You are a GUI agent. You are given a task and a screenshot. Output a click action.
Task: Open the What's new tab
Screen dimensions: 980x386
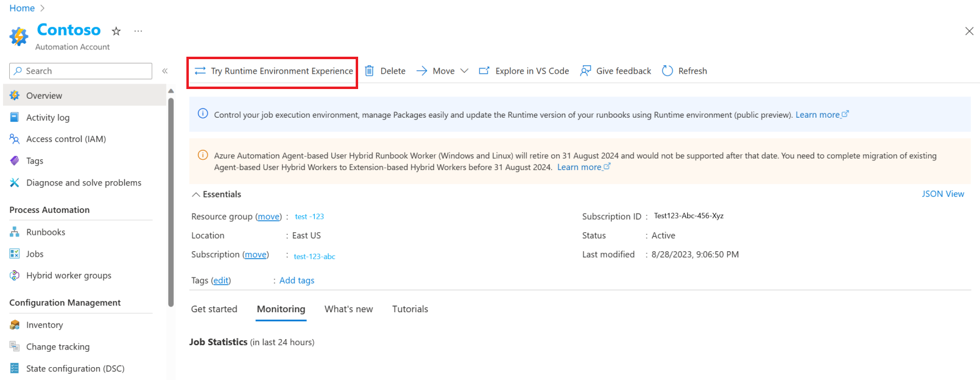[x=348, y=309]
